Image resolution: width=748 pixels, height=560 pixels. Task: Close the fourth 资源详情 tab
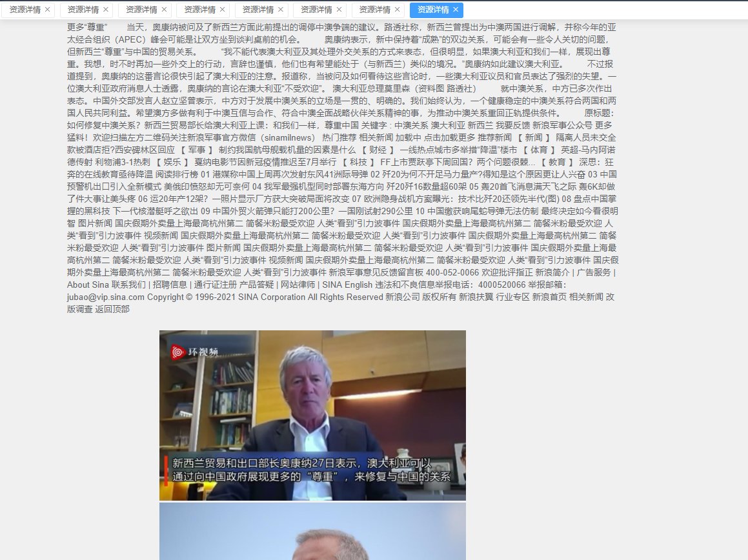click(222, 10)
